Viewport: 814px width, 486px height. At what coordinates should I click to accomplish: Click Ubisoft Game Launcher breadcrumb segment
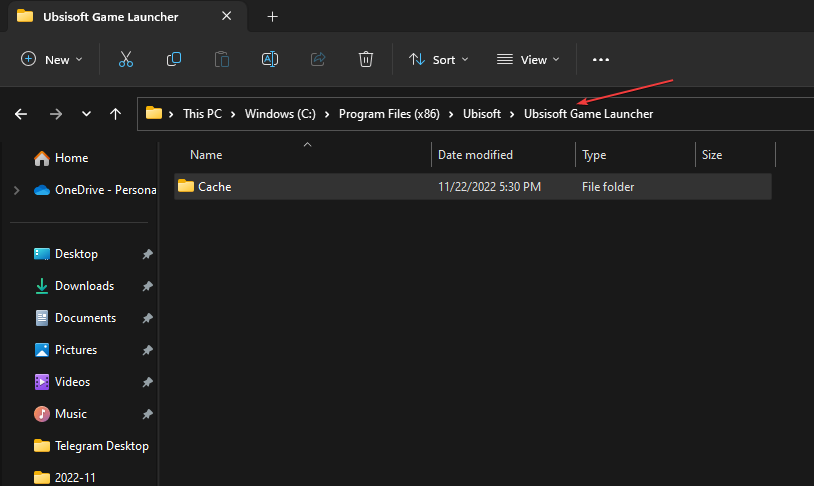588,114
